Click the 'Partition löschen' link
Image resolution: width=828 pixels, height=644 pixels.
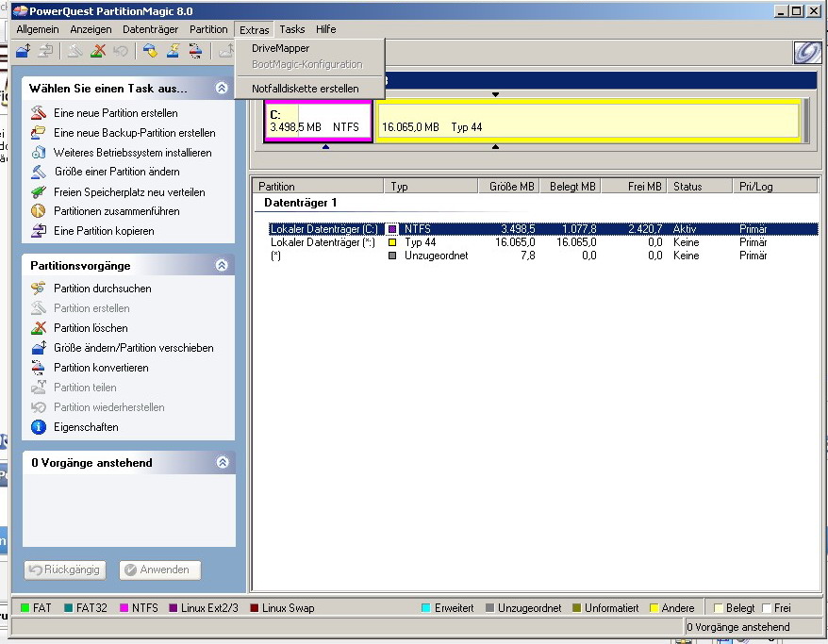(91, 328)
